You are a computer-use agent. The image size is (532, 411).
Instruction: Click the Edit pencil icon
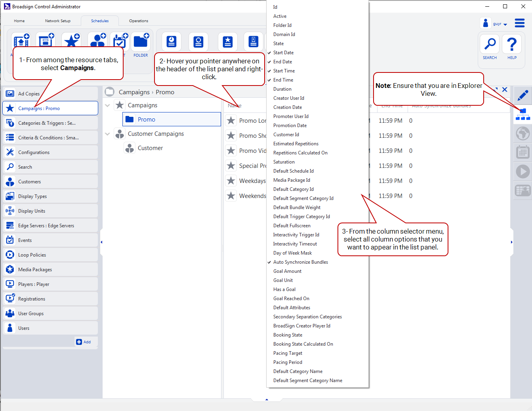522,95
